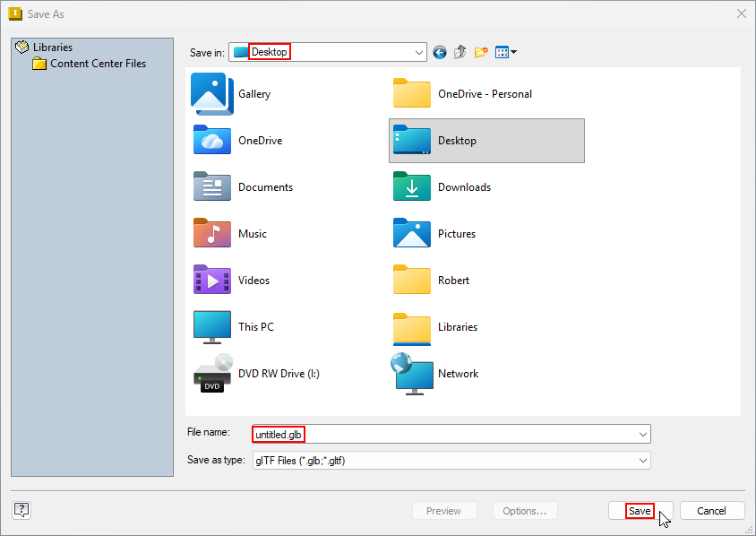Expand the Save in location dropdown
The width and height of the screenshot is (756, 536).
(419, 53)
